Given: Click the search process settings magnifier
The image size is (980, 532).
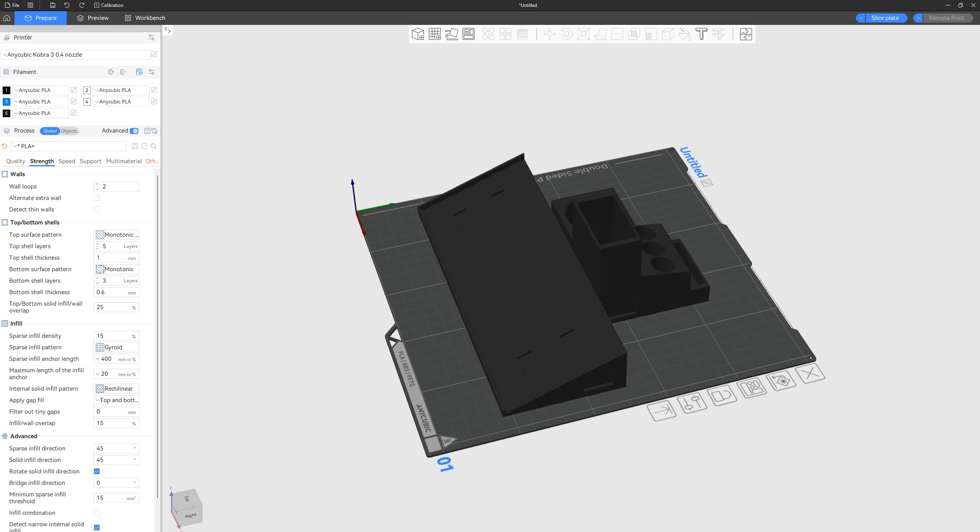Looking at the screenshot, I should pos(154,146).
